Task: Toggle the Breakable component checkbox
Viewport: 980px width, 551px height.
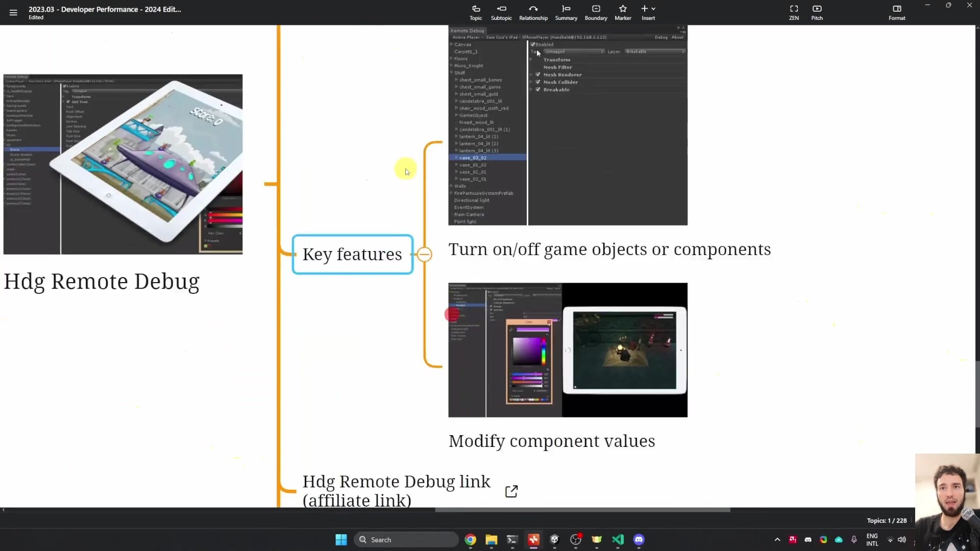Action: 538,89
